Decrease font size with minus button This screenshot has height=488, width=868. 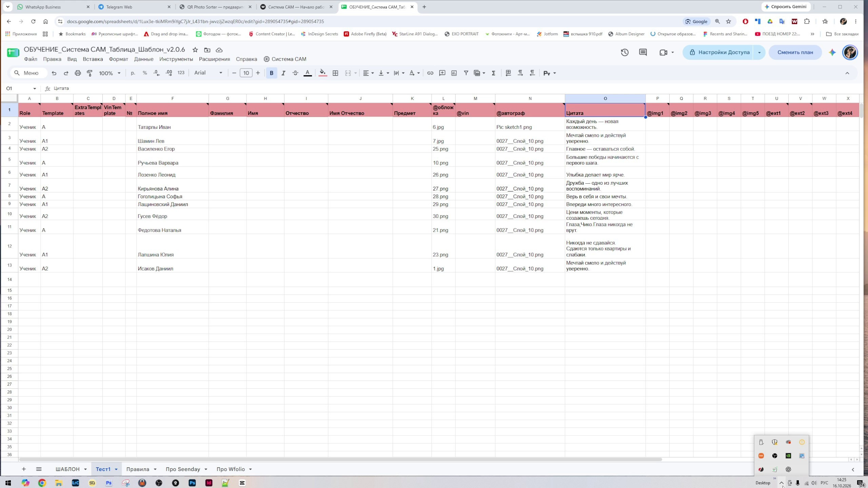point(234,73)
